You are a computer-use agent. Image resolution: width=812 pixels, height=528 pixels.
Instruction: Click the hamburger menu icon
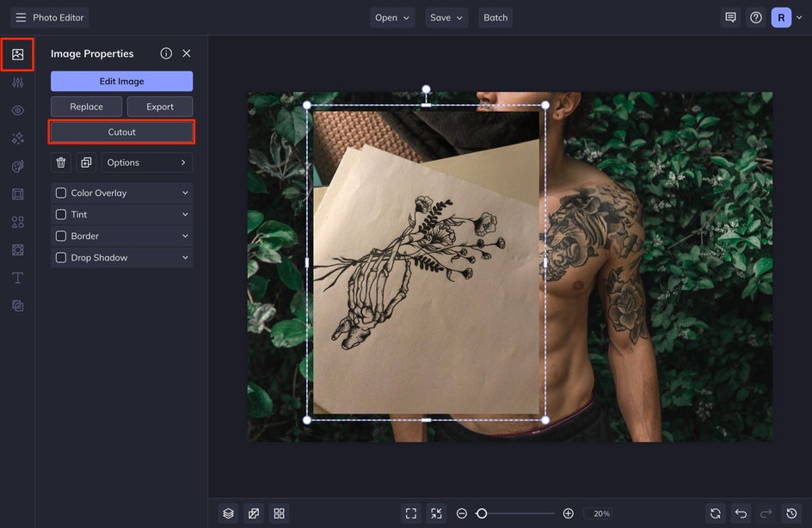coord(21,17)
